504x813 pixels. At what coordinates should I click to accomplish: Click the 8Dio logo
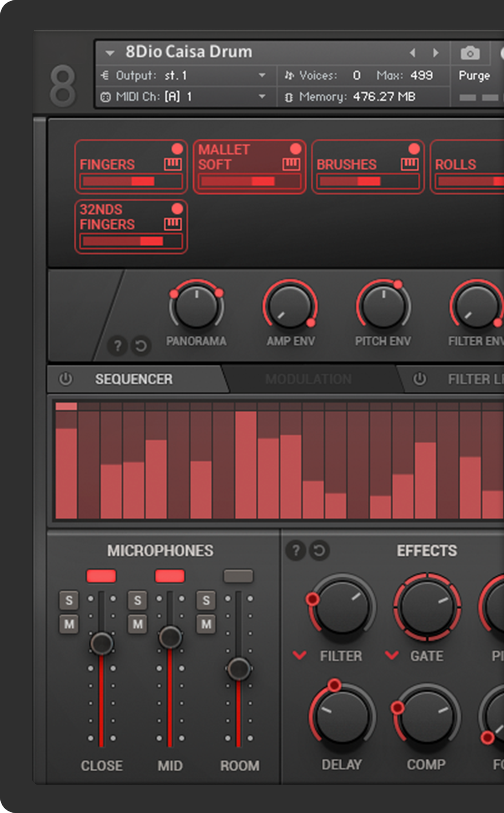coord(63,86)
